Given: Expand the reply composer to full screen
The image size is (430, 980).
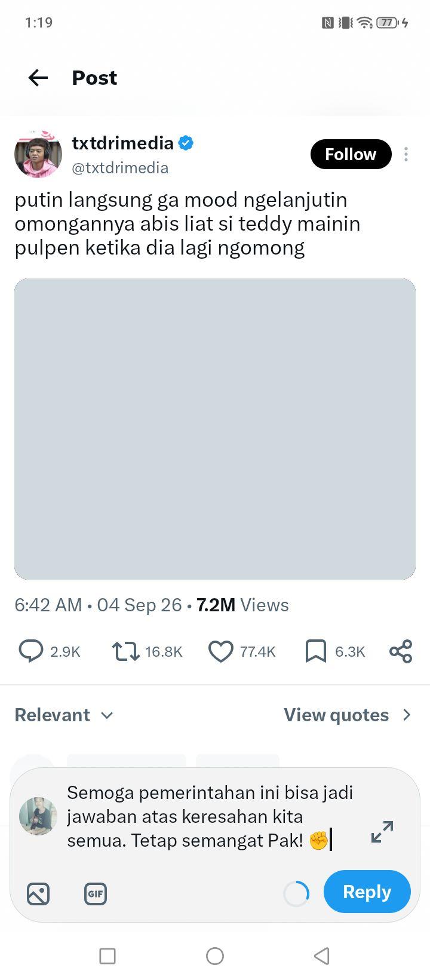Looking at the screenshot, I should pos(382,832).
